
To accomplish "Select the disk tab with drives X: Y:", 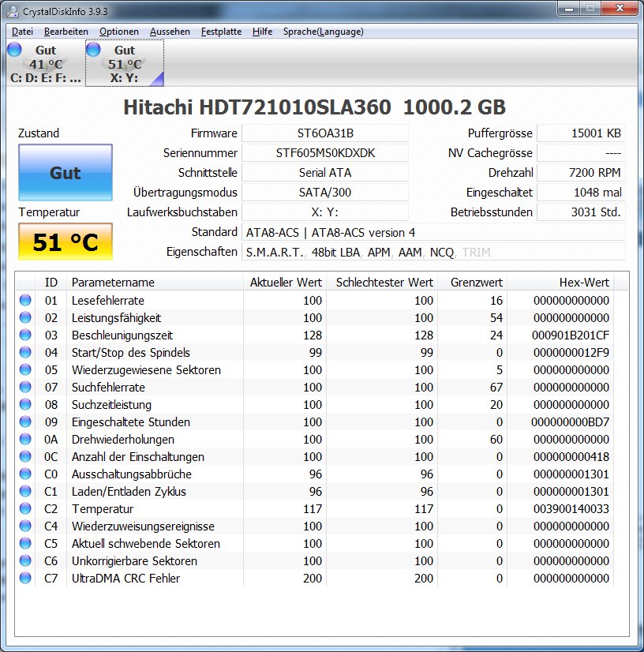I will 125,63.
